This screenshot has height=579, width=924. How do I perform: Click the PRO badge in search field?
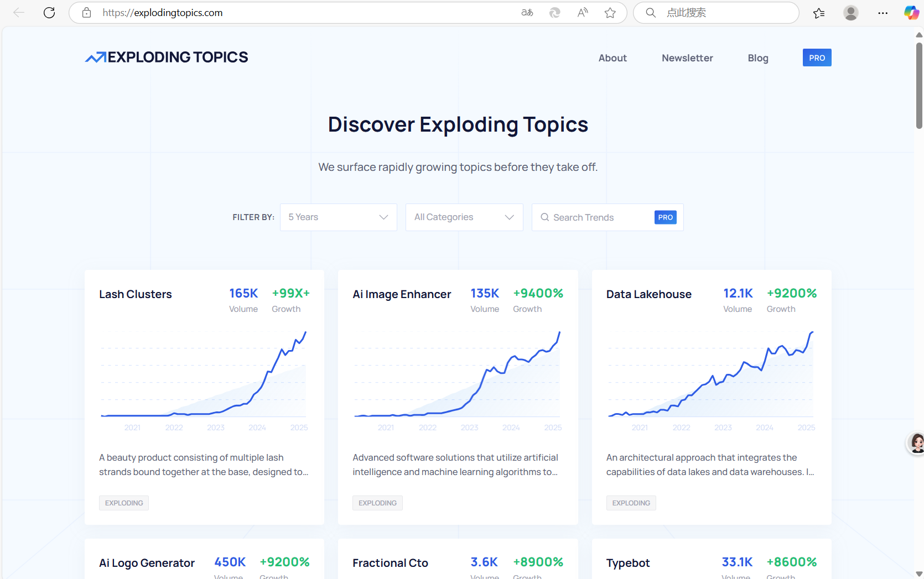coord(666,217)
